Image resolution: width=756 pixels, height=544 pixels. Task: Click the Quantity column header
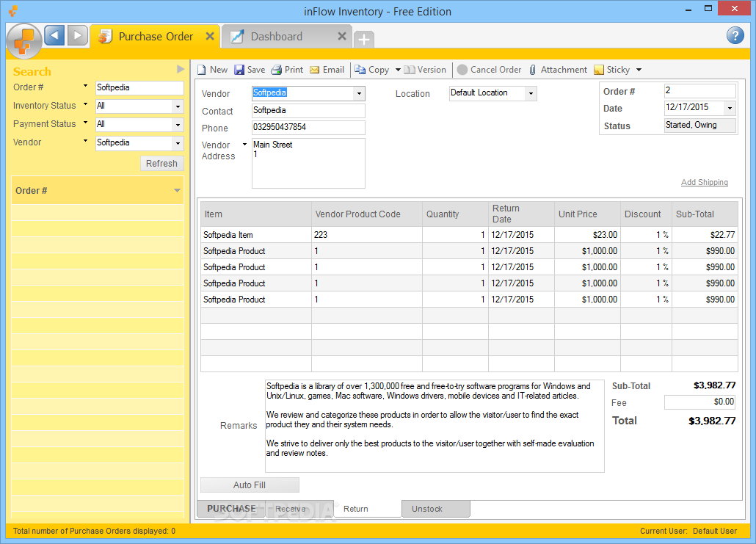pos(455,214)
